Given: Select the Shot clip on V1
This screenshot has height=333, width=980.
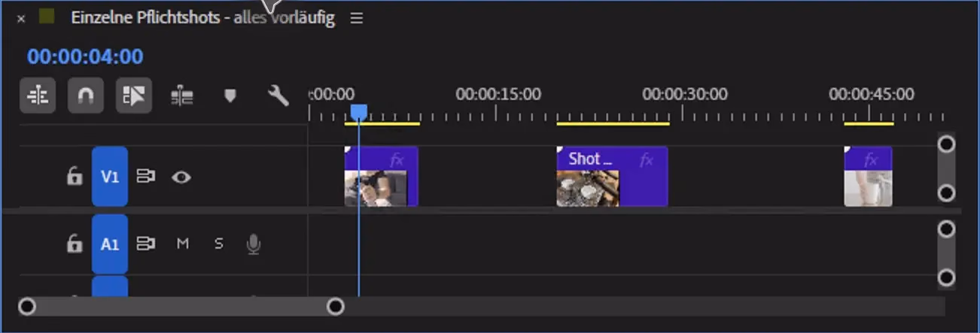Looking at the screenshot, I should point(612,177).
